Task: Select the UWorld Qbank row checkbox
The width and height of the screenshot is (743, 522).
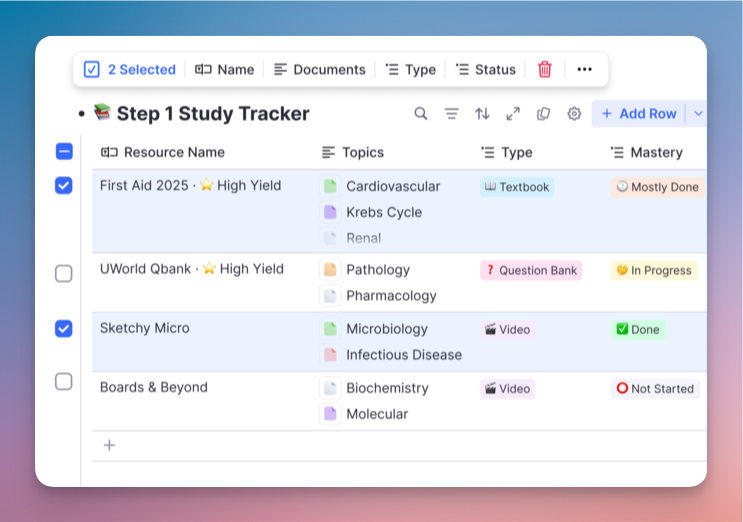Action: point(64,273)
